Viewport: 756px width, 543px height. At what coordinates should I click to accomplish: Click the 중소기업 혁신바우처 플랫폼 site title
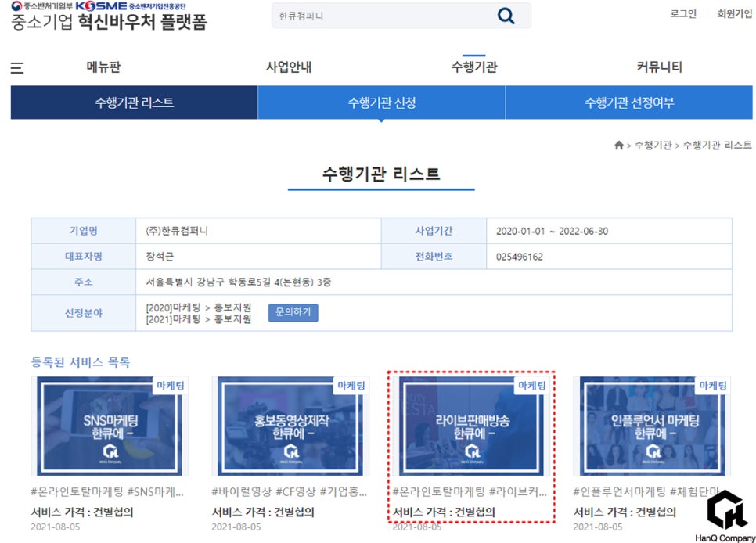[109, 22]
